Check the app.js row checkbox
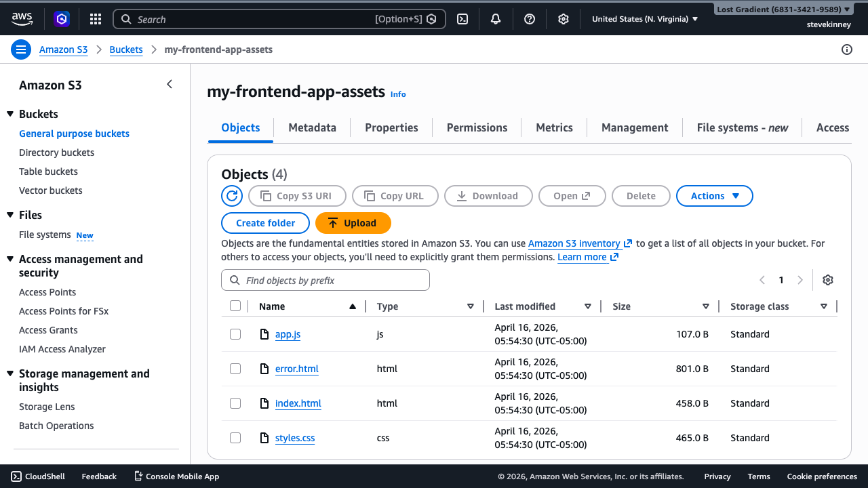 (x=235, y=334)
